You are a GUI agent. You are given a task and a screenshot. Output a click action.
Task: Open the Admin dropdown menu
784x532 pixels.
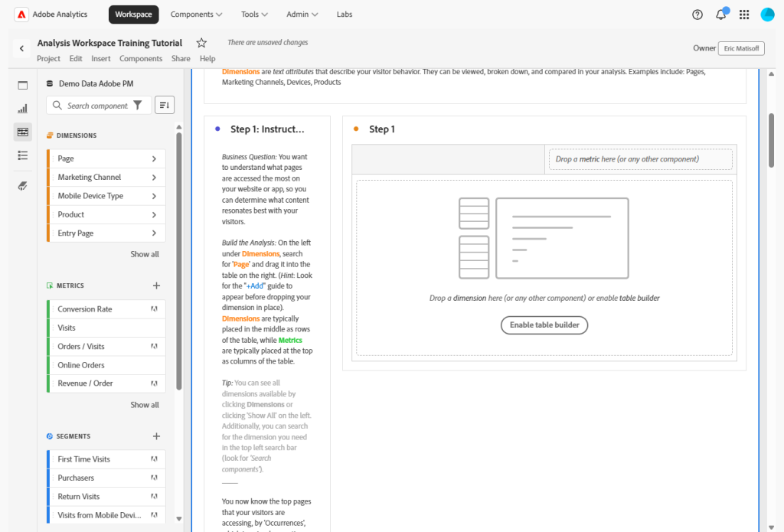[302, 15]
